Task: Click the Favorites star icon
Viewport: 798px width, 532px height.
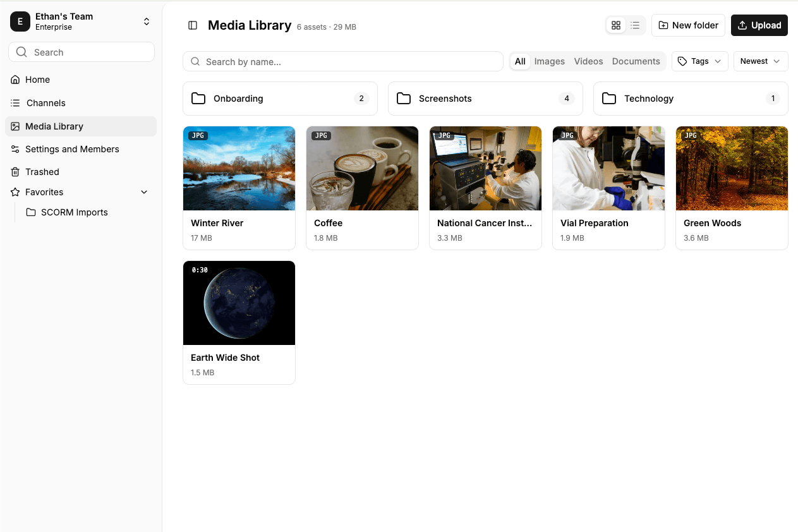Action: [15, 192]
